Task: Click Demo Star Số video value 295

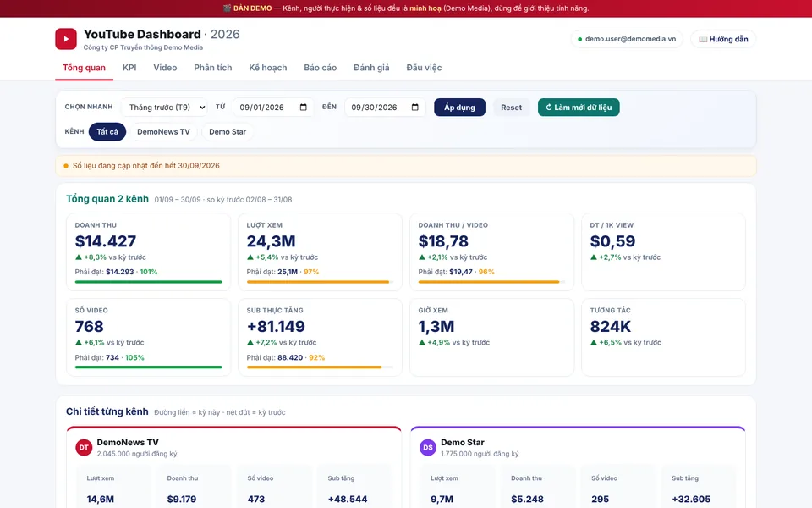Action: (601, 500)
